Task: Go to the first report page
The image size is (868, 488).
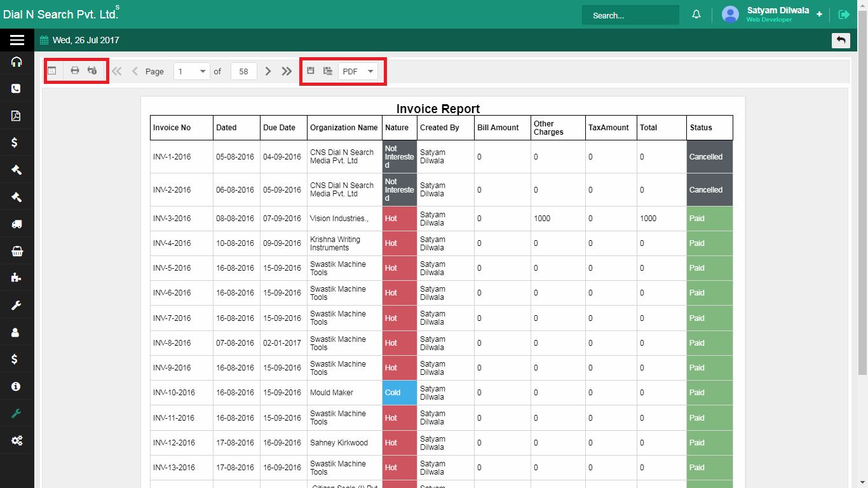Action: click(x=117, y=71)
